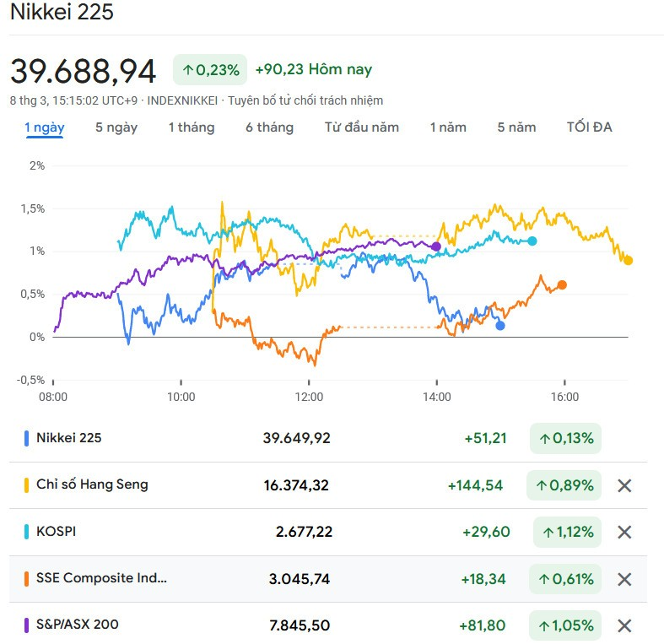This screenshot has width=664, height=644.
Task: Click the +18,34 change value
Action: tap(483, 579)
